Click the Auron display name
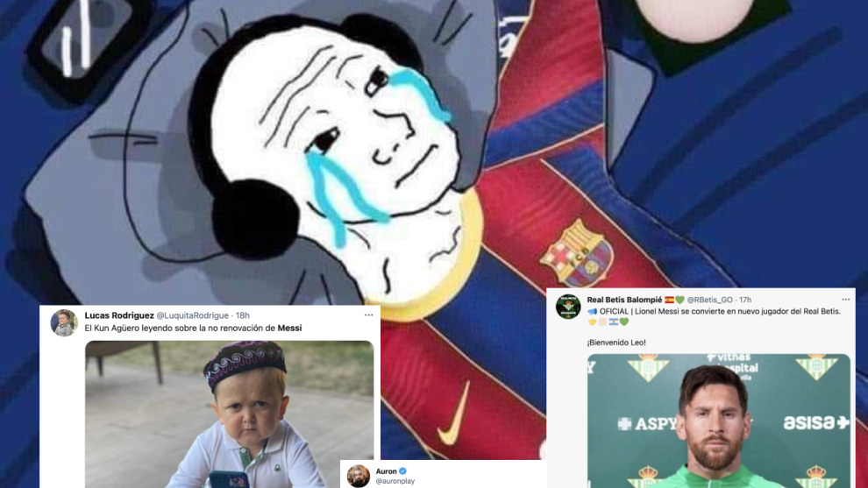The width and height of the screenshot is (868, 488). tap(386, 471)
